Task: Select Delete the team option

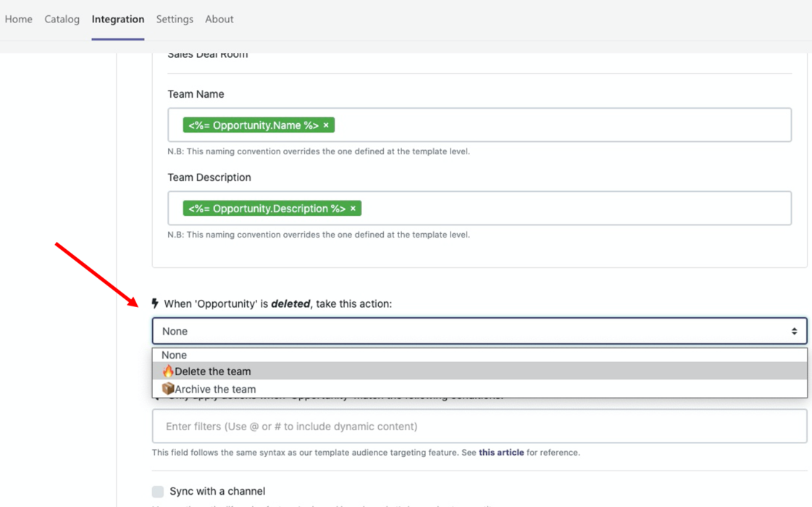Action: click(480, 372)
